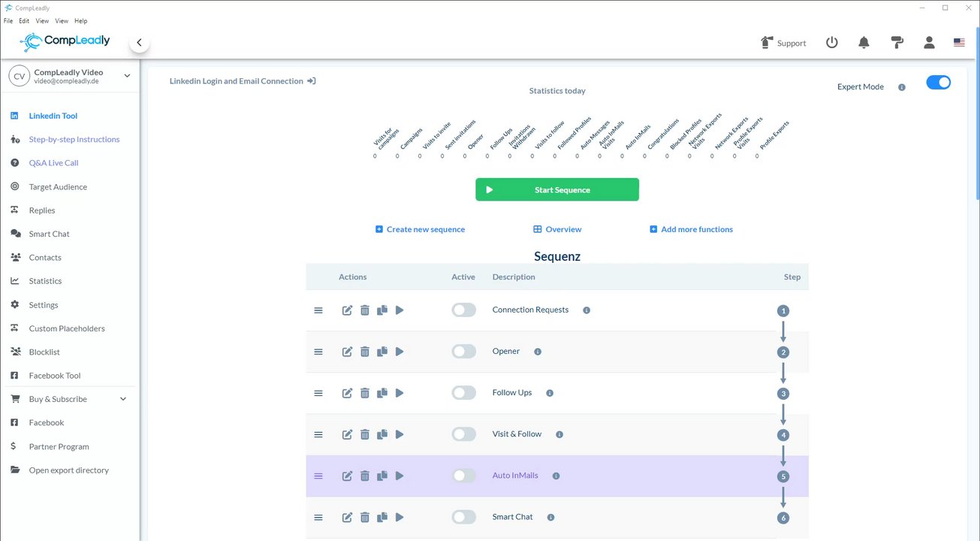Screen dimensions: 980x541
Task: Open the language flag selector
Action: tap(959, 43)
